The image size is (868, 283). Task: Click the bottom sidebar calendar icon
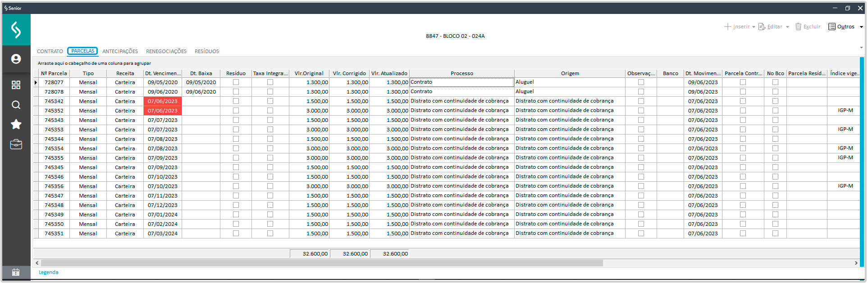coord(16,272)
